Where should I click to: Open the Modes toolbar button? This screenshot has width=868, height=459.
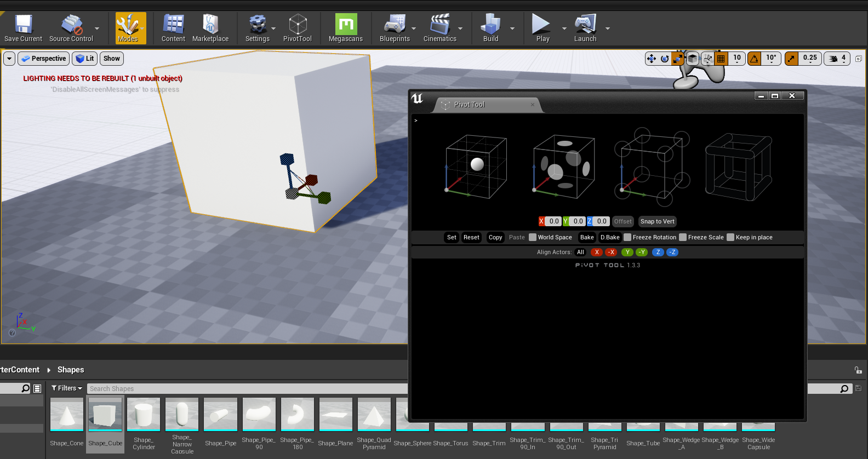coord(128,28)
